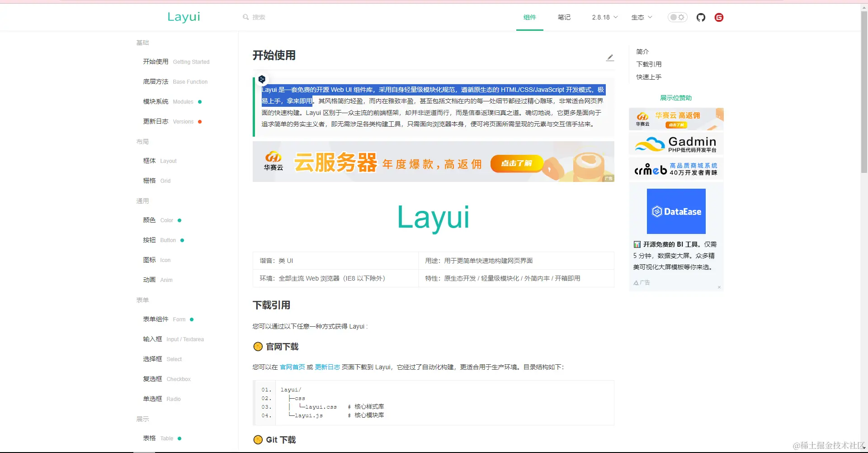868x453 pixels.
Task: Open 底层方法 Base Function in sidebar
Action: [x=175, y=81]
